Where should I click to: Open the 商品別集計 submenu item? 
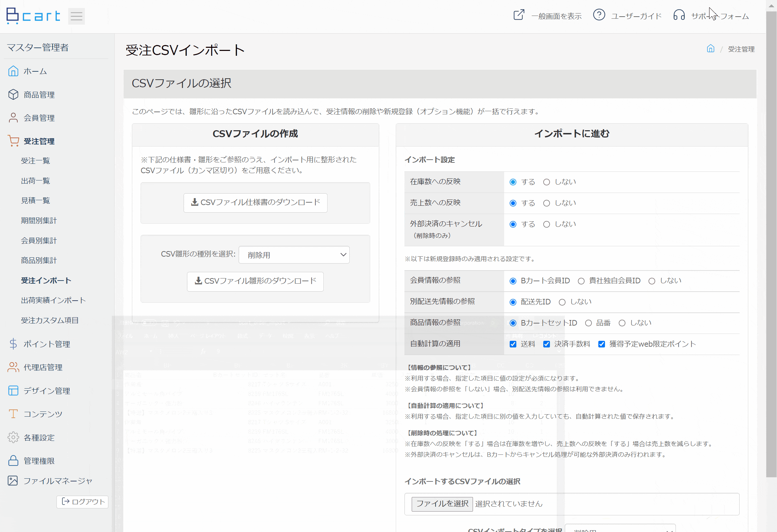pos(39,260)
